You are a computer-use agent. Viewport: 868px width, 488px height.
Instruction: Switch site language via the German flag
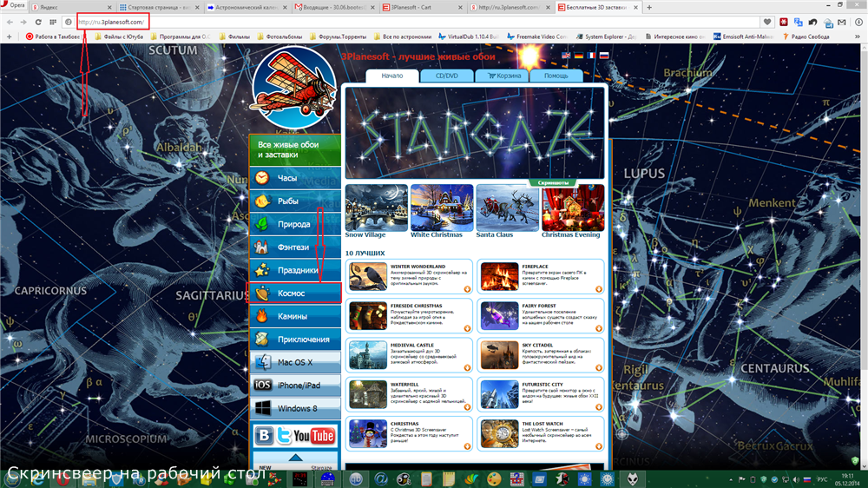578,56
